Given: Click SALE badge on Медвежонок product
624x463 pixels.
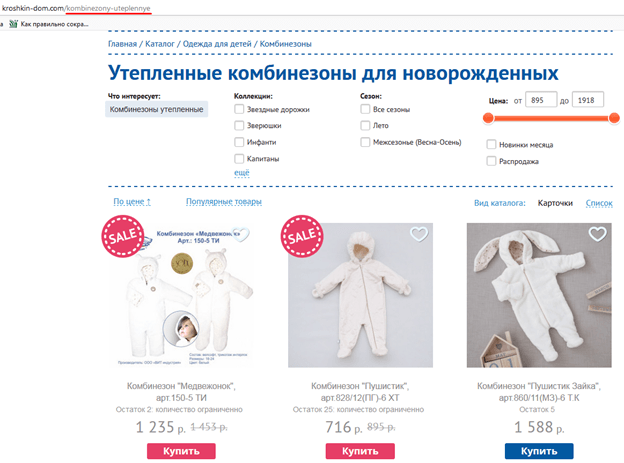Looking at the screenshot, I should 123,236.
